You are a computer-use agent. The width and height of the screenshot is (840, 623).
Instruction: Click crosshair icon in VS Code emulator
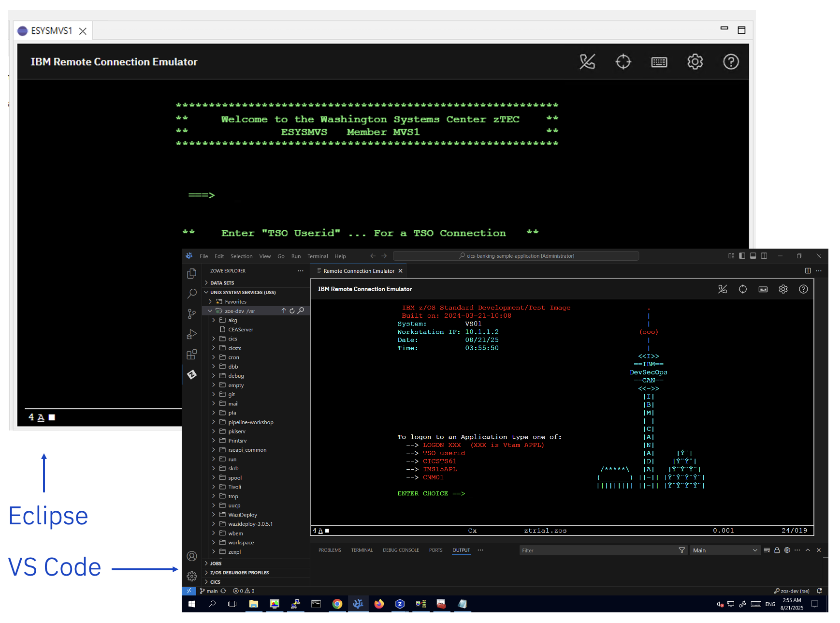pyautogui.click(x=743, y=289)
